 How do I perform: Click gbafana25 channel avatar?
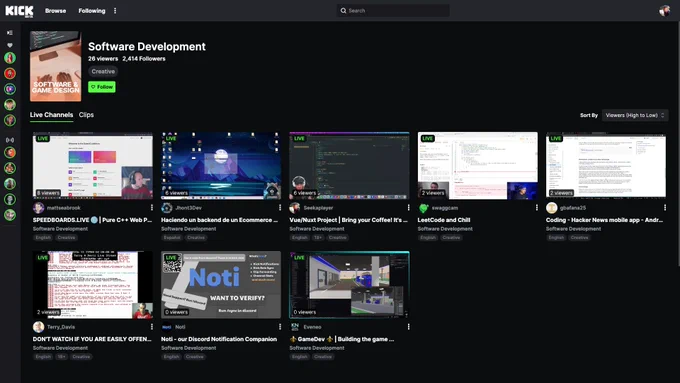point(552,208)
